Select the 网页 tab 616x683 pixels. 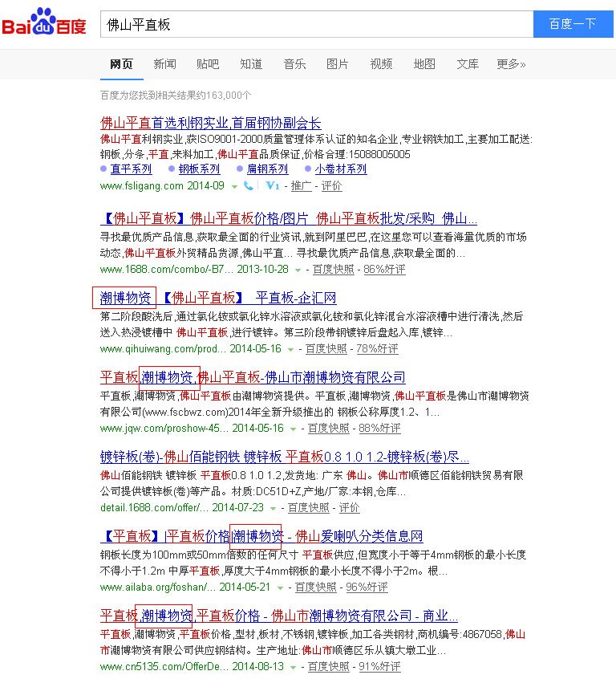121,64
